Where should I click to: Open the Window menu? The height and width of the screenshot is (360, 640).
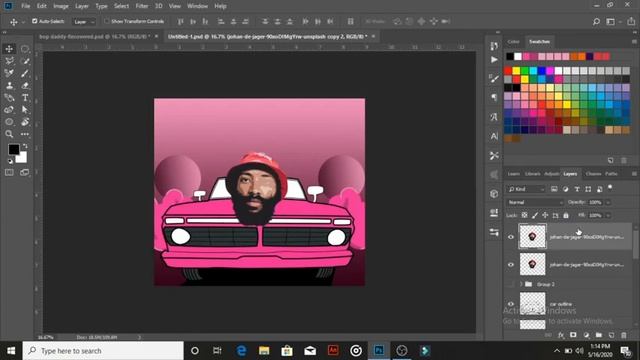[198, 6]
